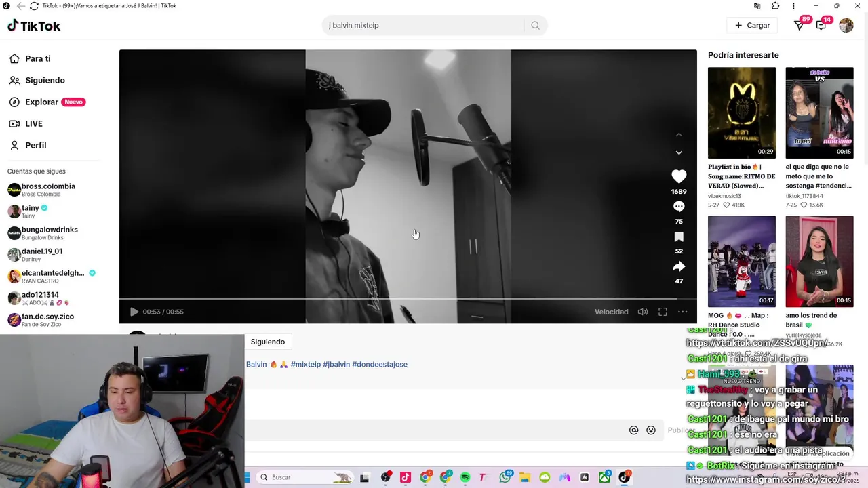Click the TikTok logo

[34, 26]
